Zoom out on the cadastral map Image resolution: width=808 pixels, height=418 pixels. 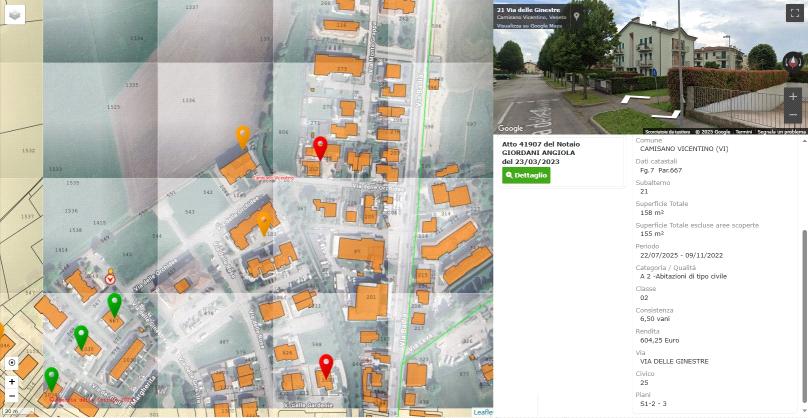(12, 395)
